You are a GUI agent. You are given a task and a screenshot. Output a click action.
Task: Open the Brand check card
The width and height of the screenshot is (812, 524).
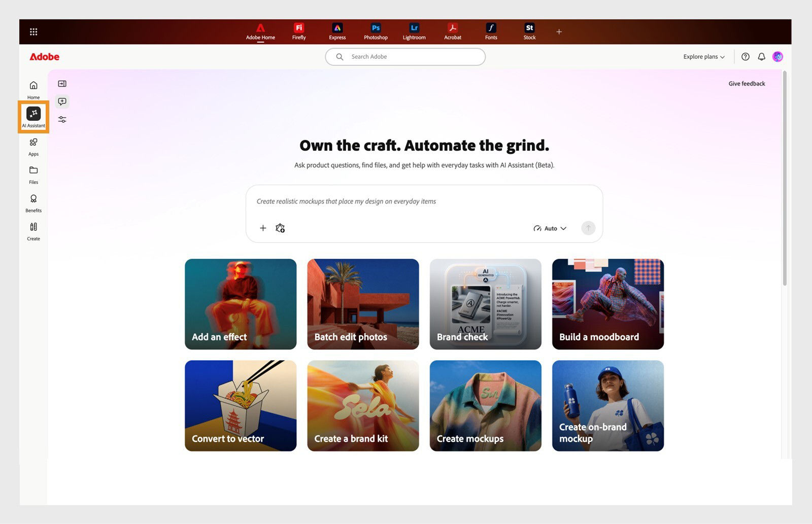pyautogui.click(x=485, y=304)
